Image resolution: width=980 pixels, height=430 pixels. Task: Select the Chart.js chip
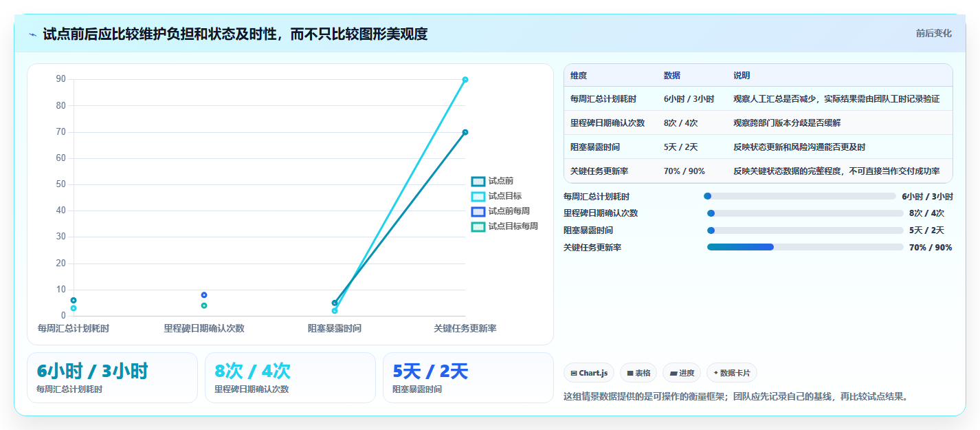point(589,373)
